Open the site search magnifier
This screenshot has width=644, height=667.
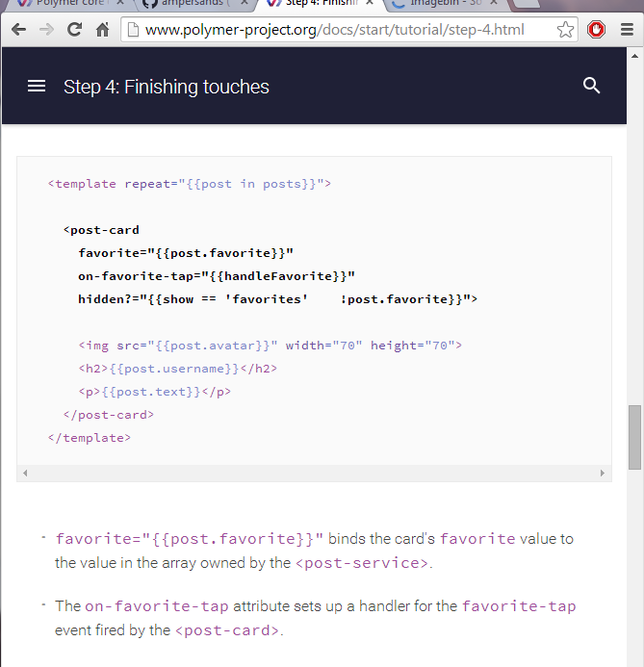pos(591,86)
